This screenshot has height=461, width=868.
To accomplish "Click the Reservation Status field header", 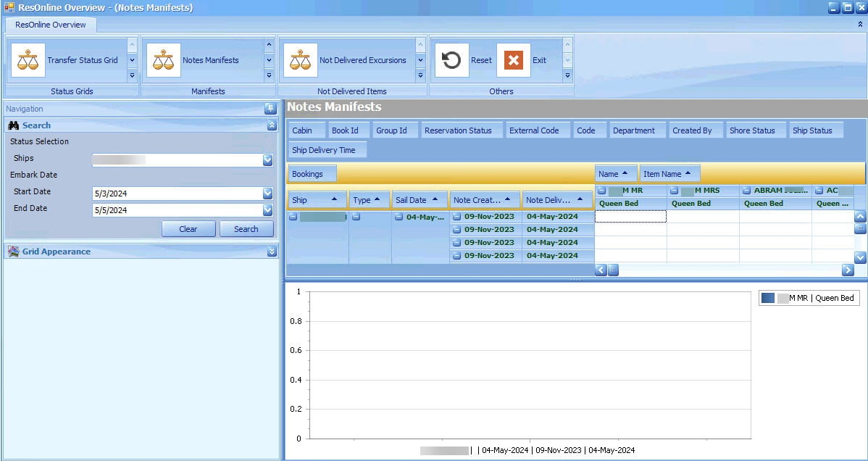I will pos(462,130).
